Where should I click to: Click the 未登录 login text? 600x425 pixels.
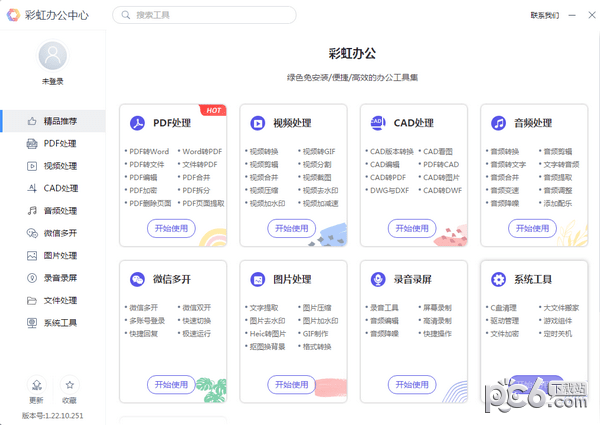pos(52,81)
